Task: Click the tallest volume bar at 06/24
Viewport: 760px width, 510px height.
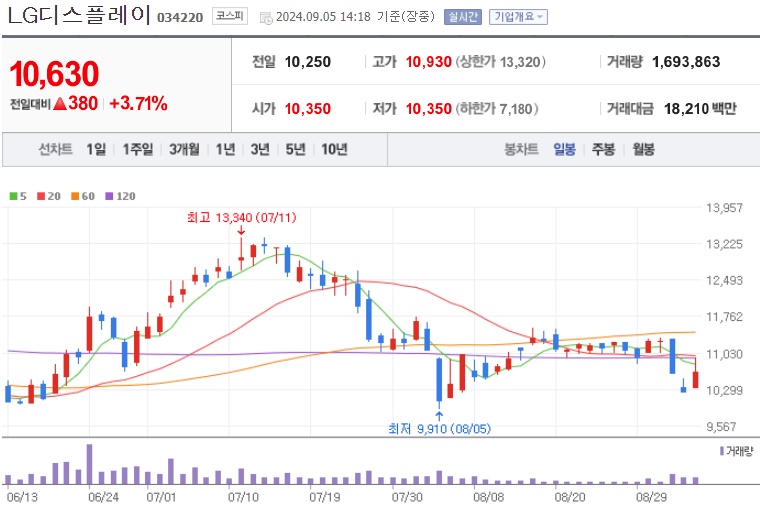Action: [90, 464]
